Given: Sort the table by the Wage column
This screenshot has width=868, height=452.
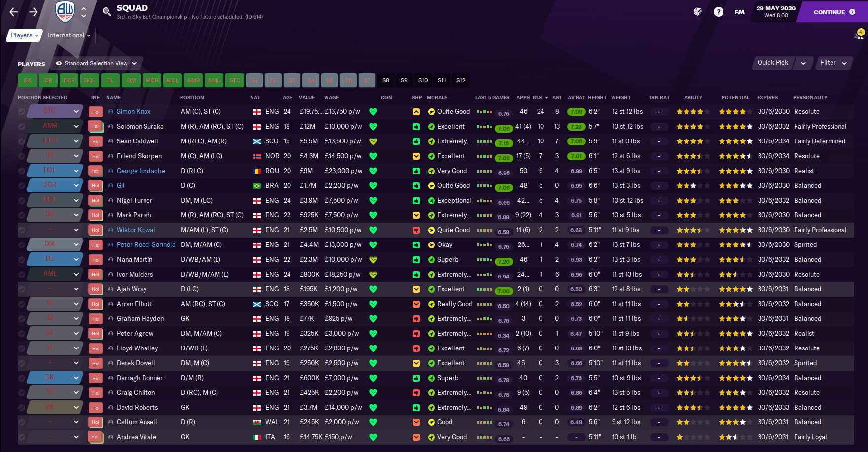Looking at the screenshot, I should [x=331, y=98].
